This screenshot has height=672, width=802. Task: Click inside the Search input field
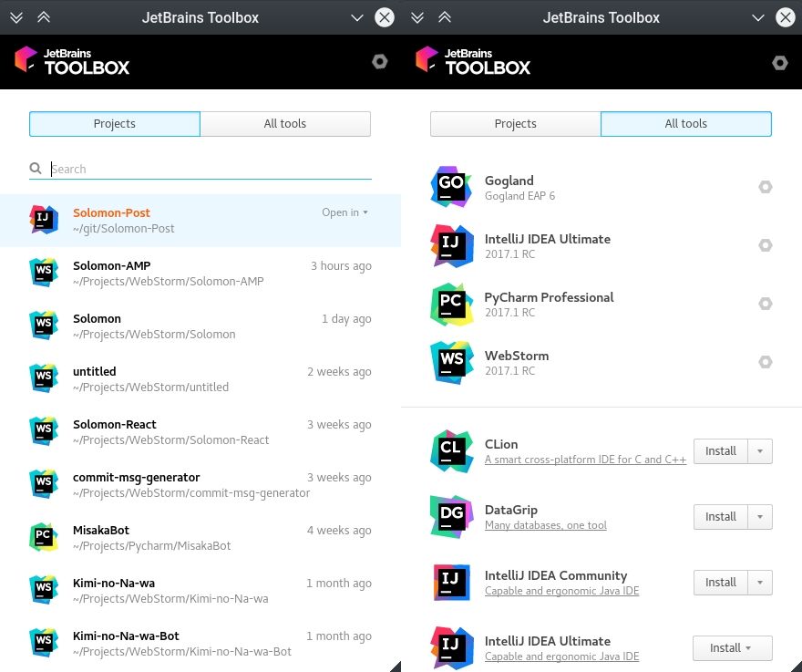137,169
